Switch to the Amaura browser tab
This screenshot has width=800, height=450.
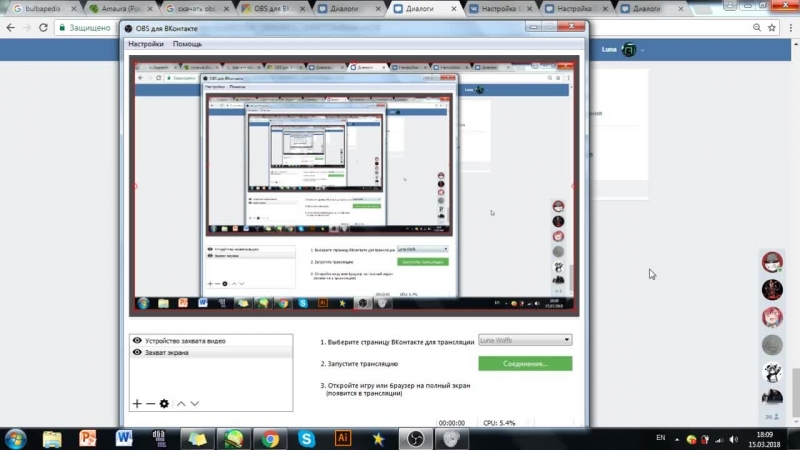pos(120,9)
